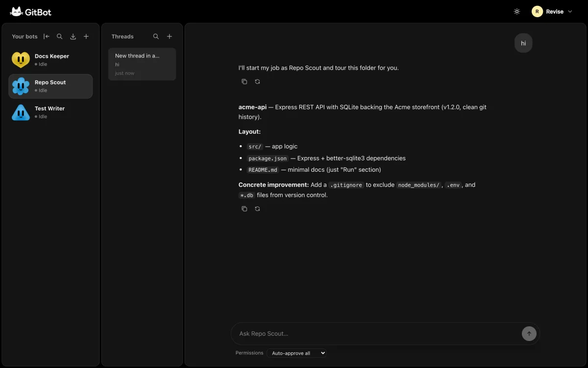Create a new thread with plus icon

[x=170, y=36]
